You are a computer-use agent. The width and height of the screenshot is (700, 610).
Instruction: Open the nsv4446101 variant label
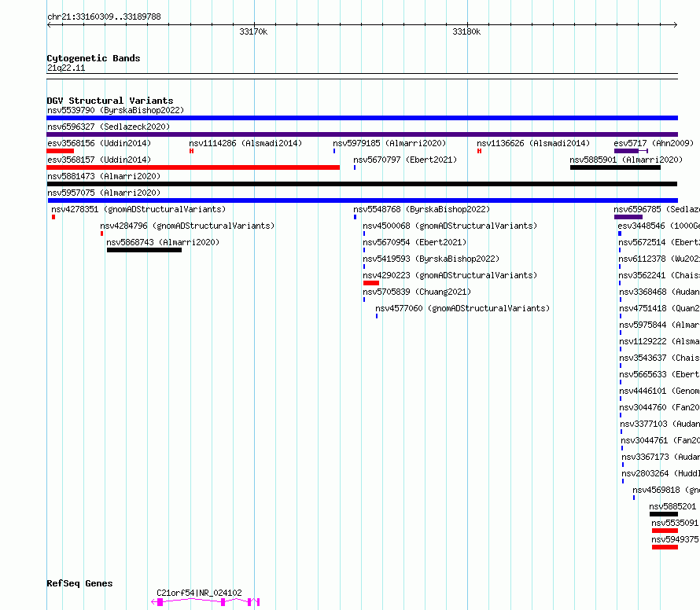coord(659,391)
